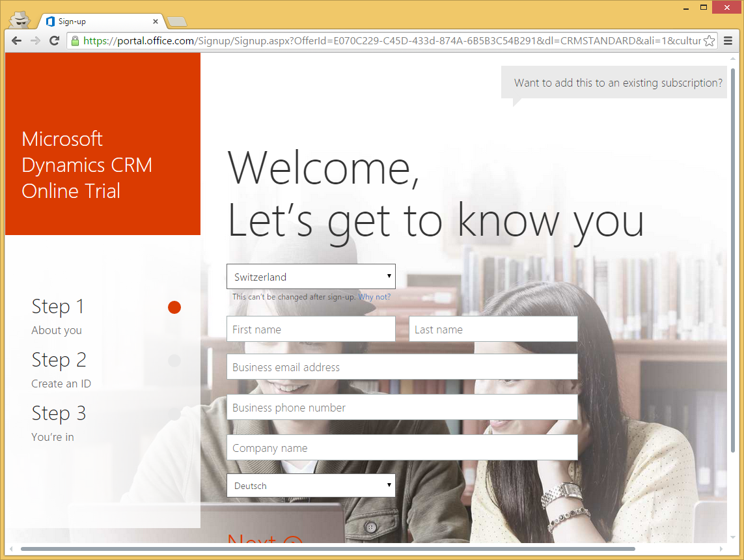Click the green SSL padlock icon

[x=75, y=41]
